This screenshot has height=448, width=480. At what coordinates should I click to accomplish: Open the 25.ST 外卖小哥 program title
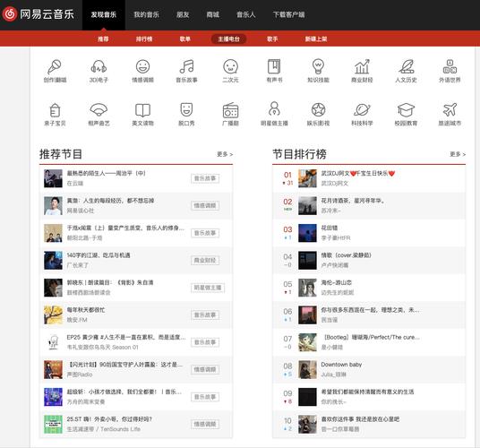pos(109,419)
